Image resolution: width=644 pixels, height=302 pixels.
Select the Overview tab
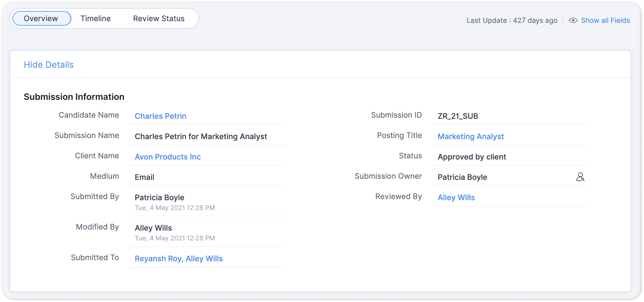[41, 18]
